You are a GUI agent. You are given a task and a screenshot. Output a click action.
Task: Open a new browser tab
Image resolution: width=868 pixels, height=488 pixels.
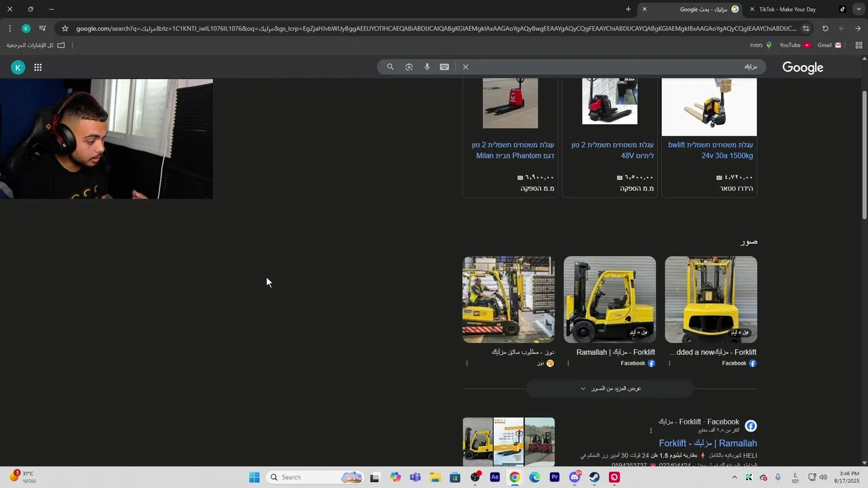pyautogui.click(x=628, y=9)
